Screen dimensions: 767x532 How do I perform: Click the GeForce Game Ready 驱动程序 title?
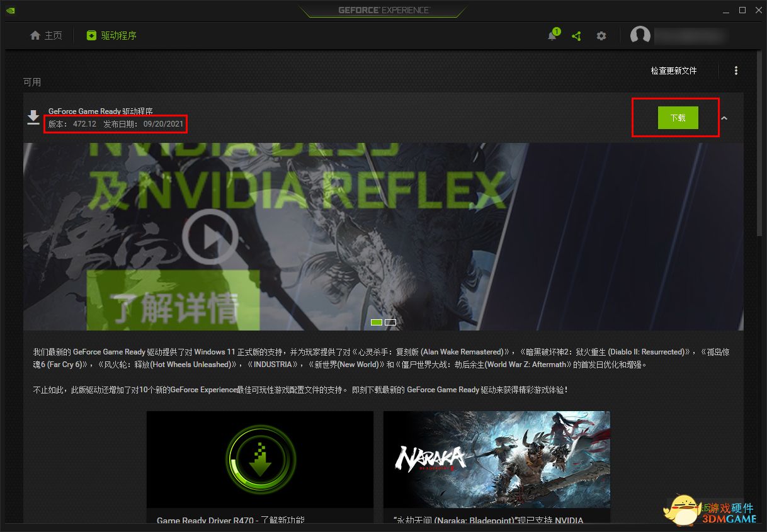[x=101, y=111]
